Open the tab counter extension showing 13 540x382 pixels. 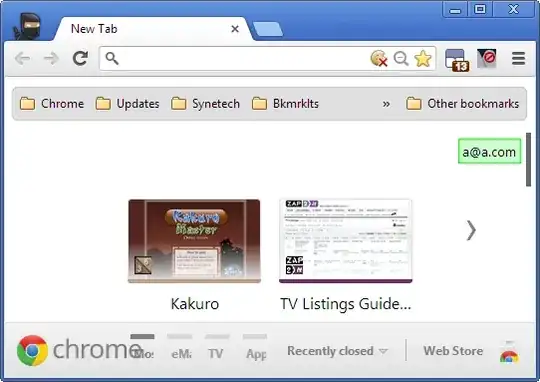(457, 60)
